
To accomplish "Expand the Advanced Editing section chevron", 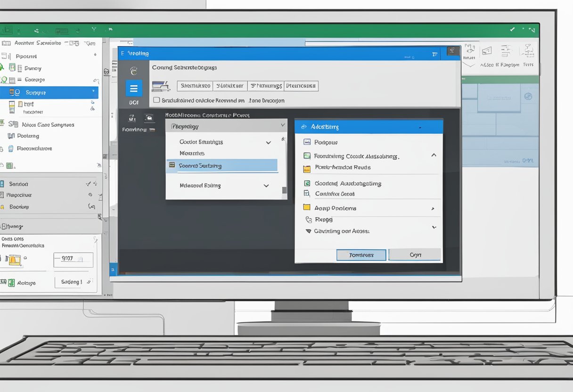I will coord(265,185).
